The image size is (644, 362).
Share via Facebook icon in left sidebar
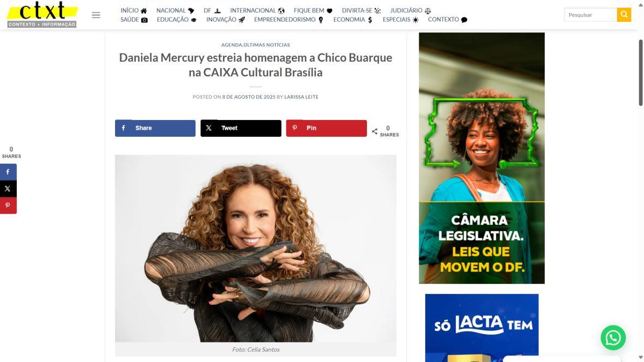click(x=8, y=172)
